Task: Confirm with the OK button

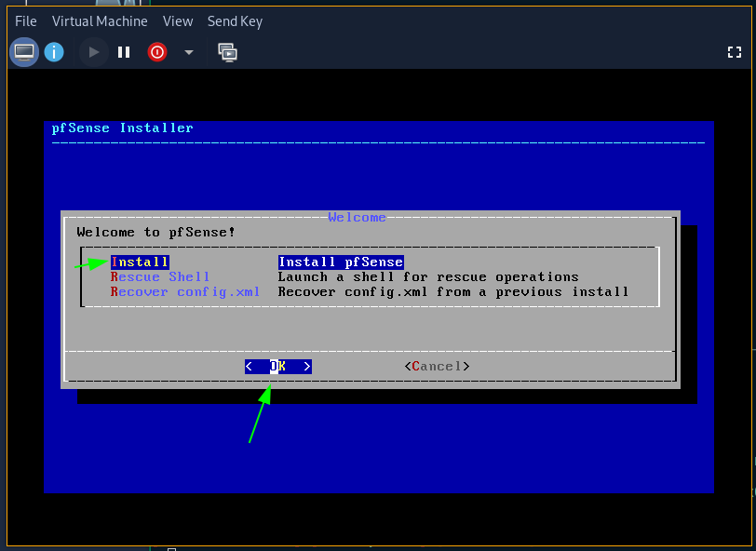Action: click(278, 367)
